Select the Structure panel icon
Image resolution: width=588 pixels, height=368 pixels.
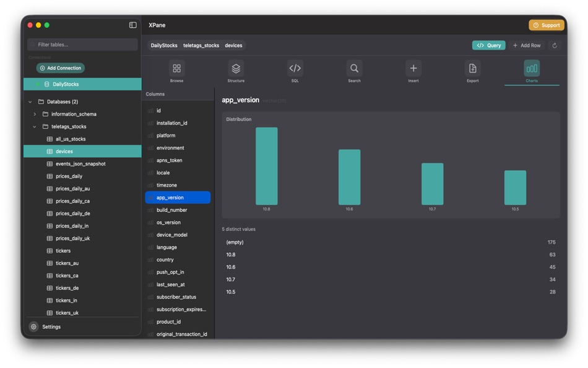(236, 69)
